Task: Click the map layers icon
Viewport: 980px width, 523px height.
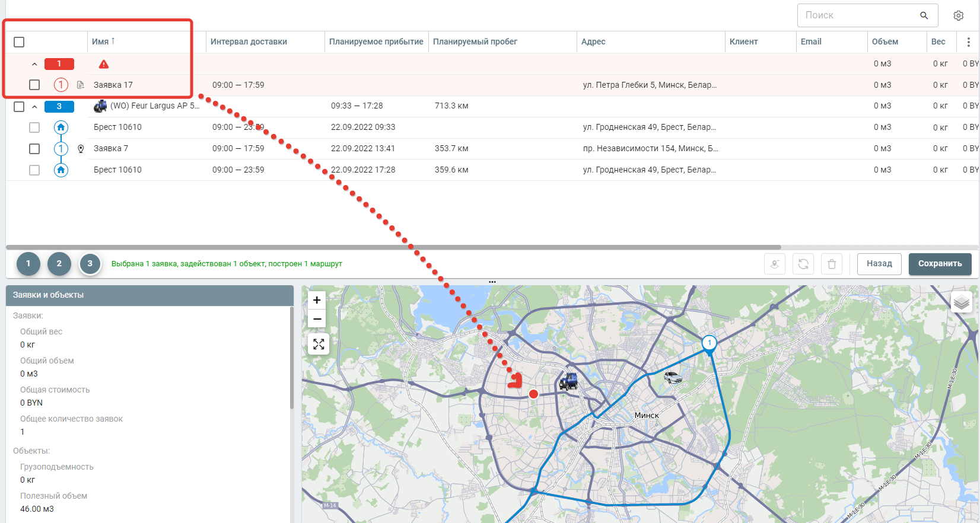Action: pos(961,303)
